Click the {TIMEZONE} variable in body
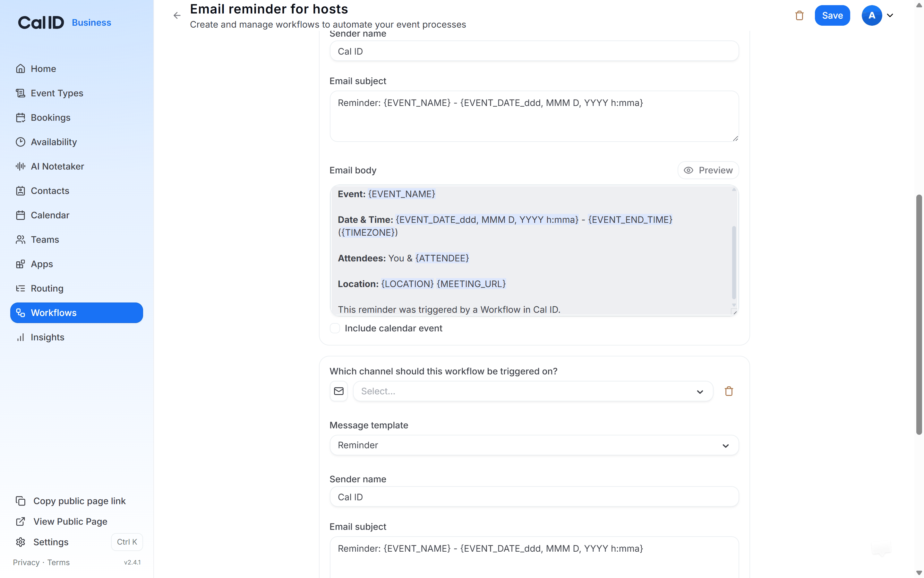Image resolution: width=924 pixels, height=578 pixels. click(368, 232)
